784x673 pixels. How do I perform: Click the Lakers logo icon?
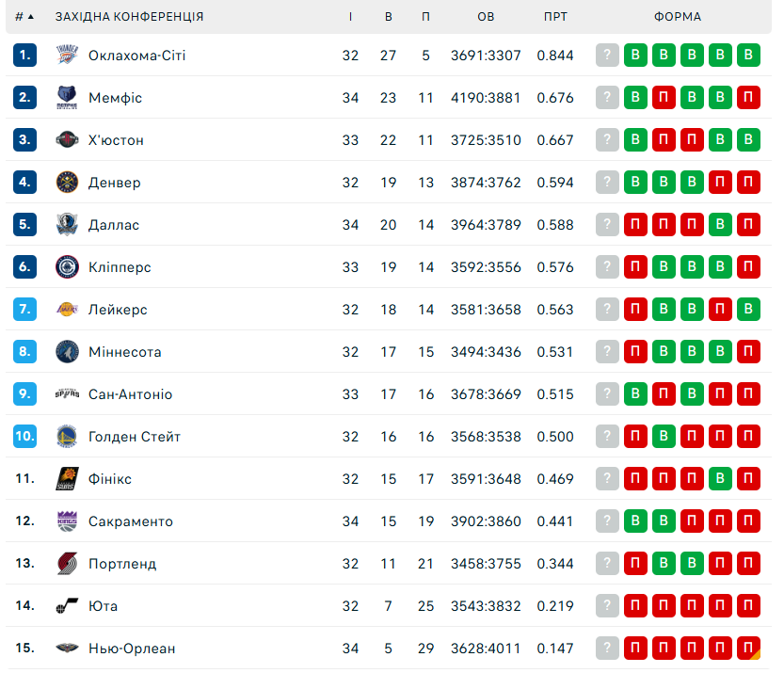(x=67, y=310)
